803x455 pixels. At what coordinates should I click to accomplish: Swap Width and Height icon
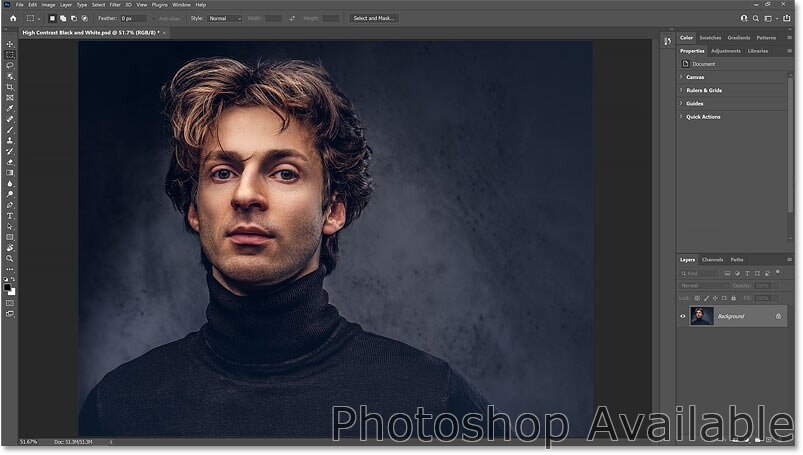pyautogui.click(x=292, y=18)
